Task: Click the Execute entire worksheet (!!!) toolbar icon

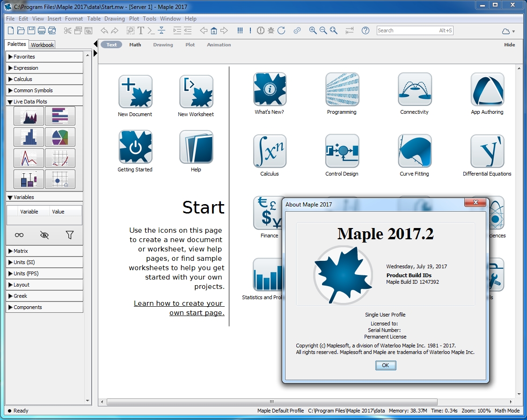Action: [240, 30]
